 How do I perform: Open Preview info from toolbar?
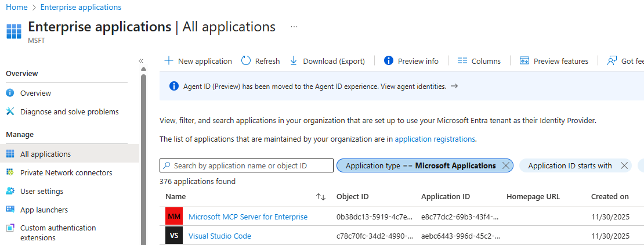coord(411,61)
